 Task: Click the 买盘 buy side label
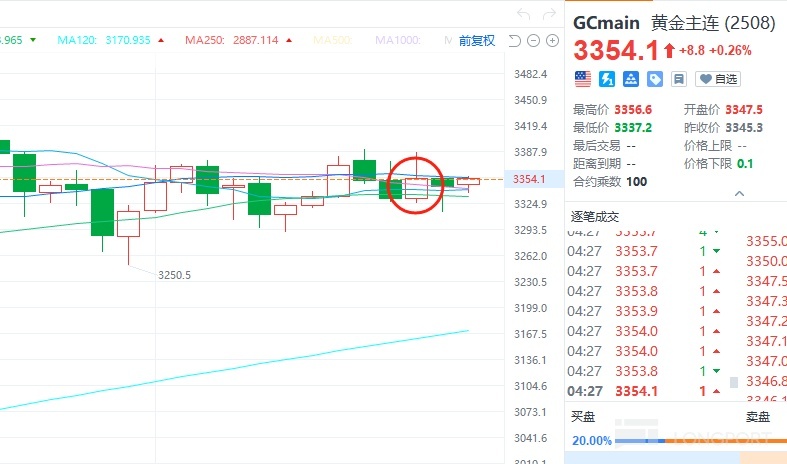tap(582, 416)
